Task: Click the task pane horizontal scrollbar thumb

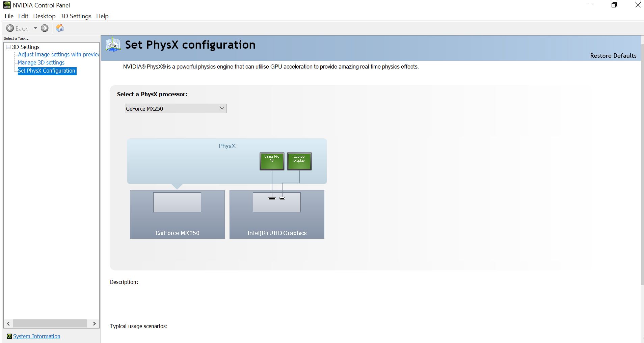Action: [x=50, y=323]
